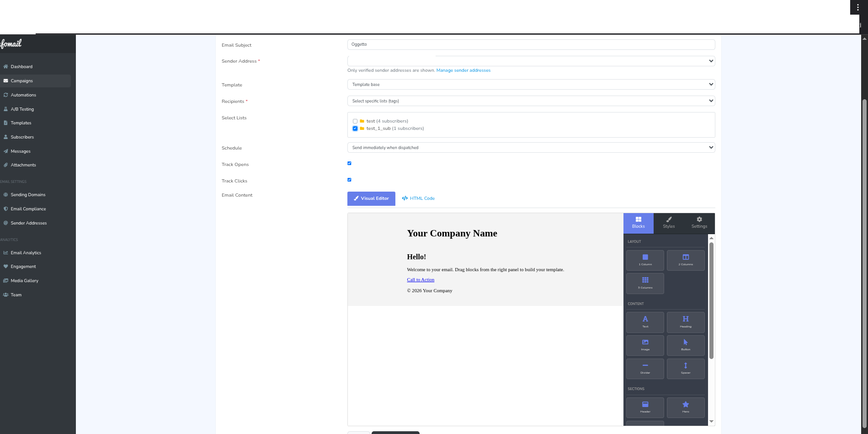
Task: Click the Email Subject input field
Action: click(531, 44)
